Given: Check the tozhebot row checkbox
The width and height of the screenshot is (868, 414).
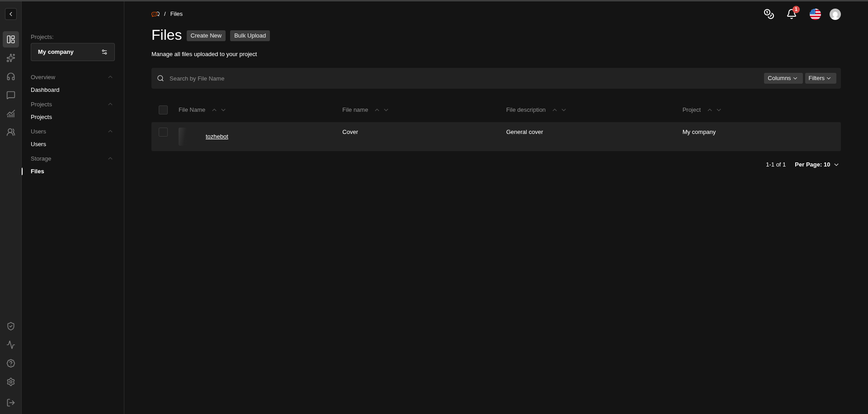Looking at the screenshot, I should pyautogui.click(x=163, y=132).
